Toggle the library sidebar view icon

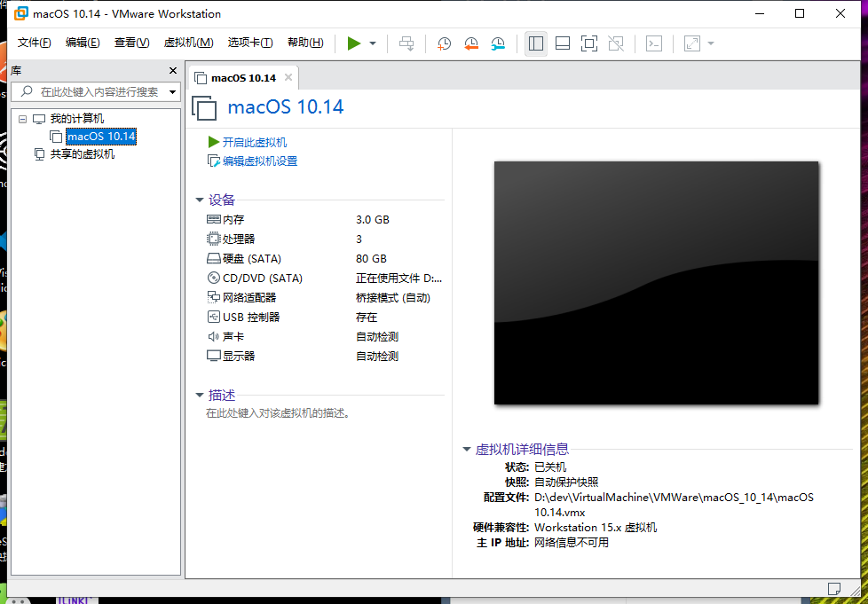(536, 43)
